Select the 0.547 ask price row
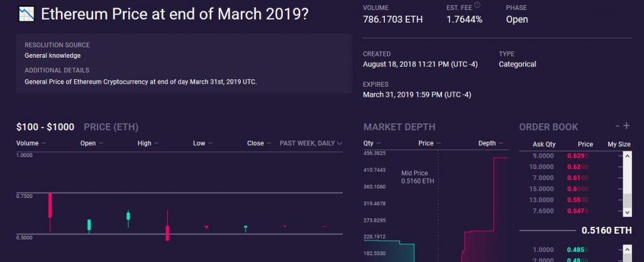This screenshot has height=262, width=644. pyautogui.click(x=575, y=211)
